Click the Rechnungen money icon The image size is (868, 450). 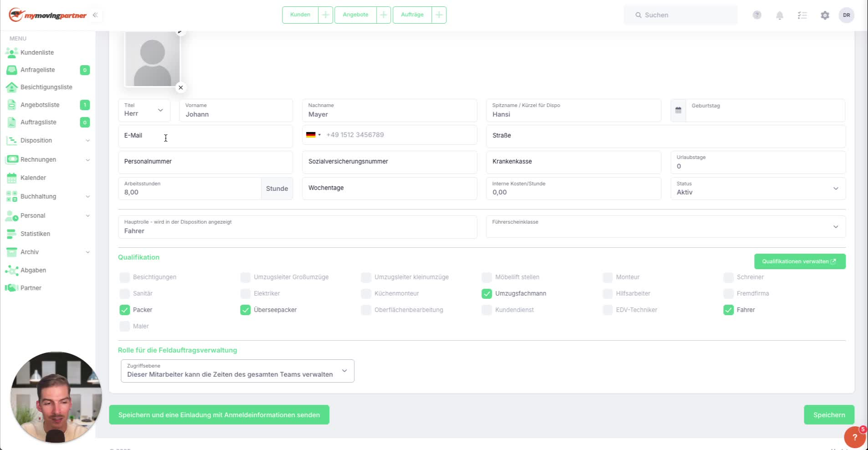(x=11, y=159)
